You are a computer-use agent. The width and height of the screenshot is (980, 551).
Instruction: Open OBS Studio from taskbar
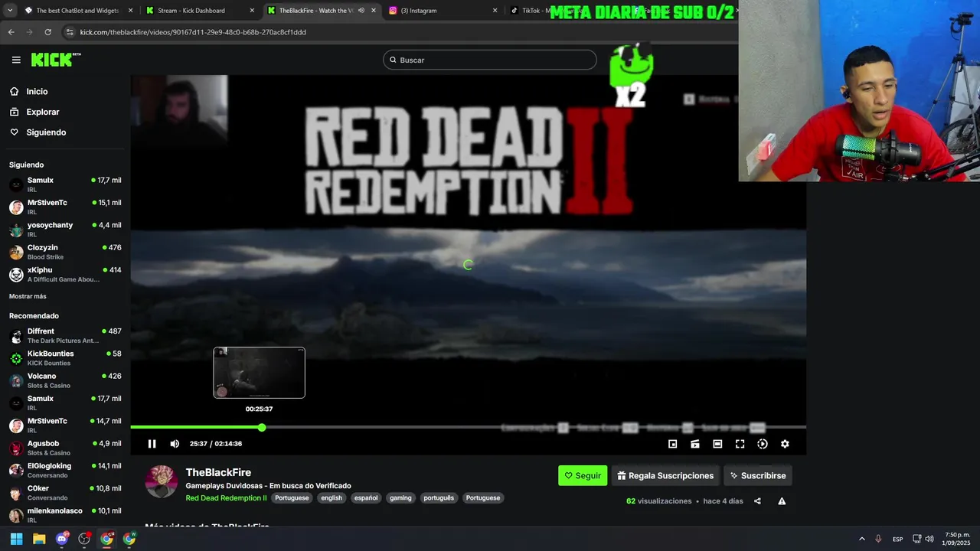(84, 539)
